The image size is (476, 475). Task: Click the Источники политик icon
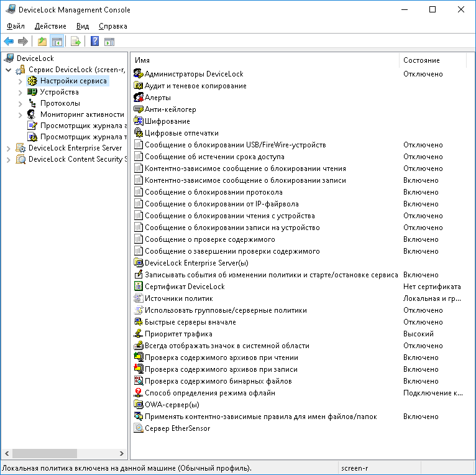click(139, 298)
